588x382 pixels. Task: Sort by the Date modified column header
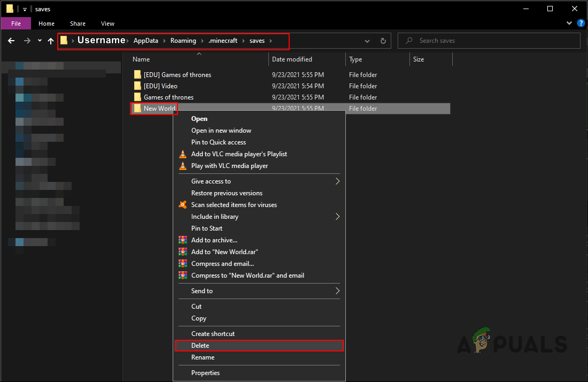[x=292, y=59]
